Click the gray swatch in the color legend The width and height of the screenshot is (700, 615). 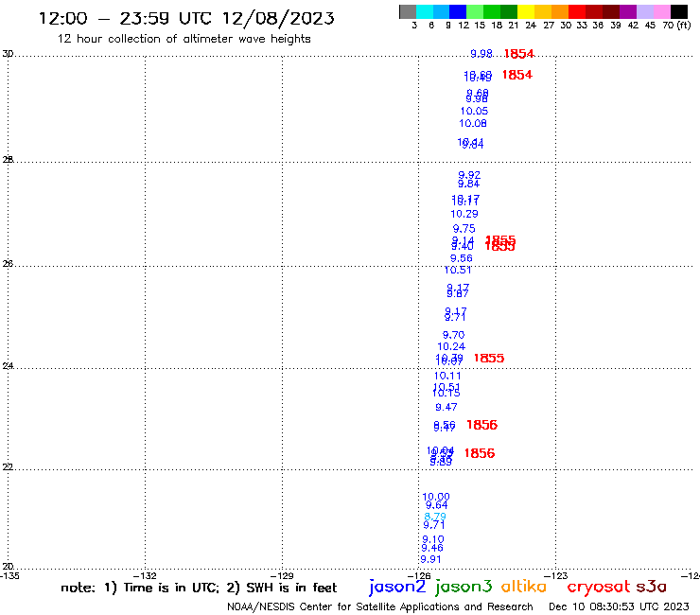[x=408, y=12]
